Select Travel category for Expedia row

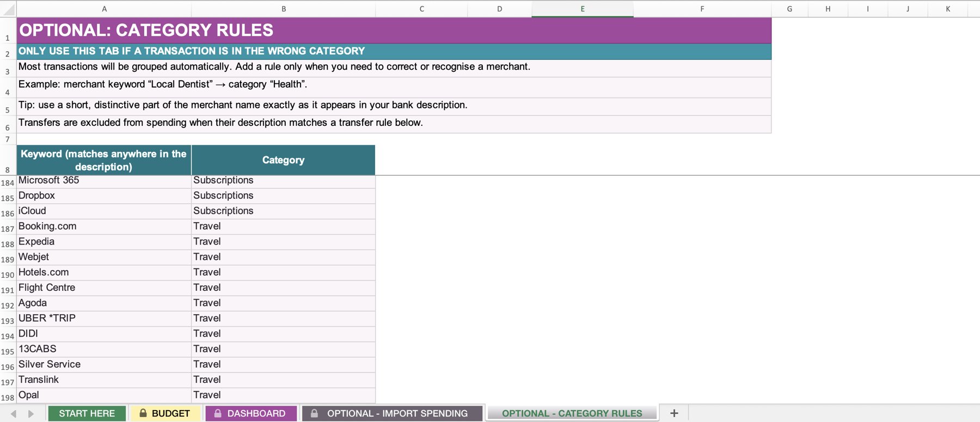(x=283, y=242)
